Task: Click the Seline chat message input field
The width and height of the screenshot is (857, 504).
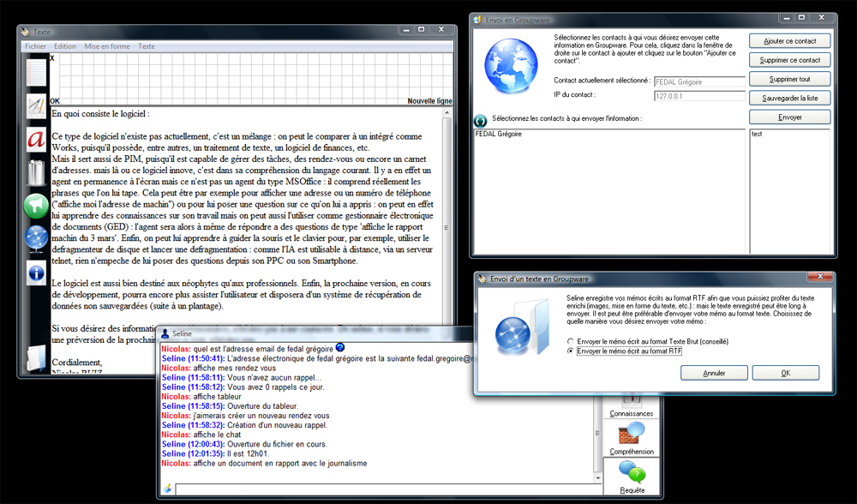Action: click(377, 489)
